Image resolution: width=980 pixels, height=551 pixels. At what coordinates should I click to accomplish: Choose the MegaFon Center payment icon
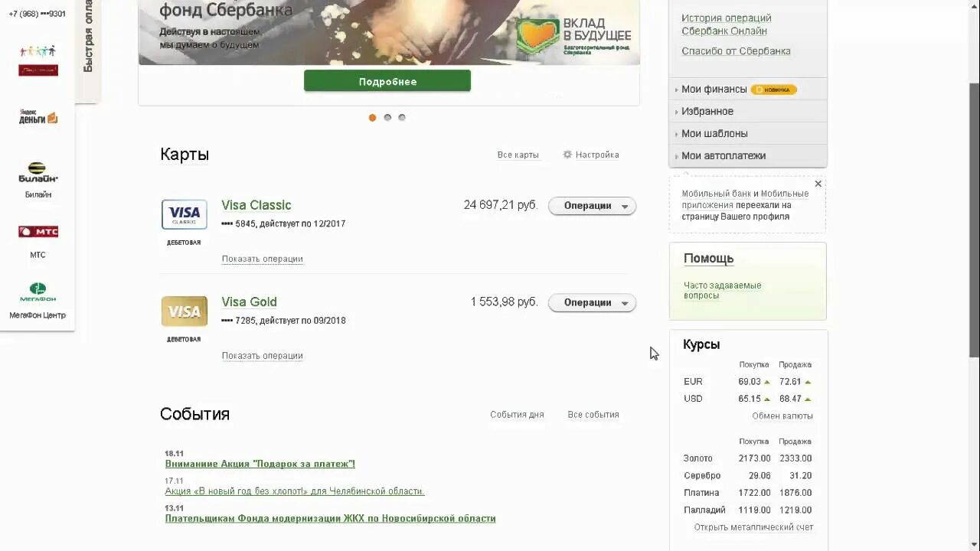click(38, 292)
